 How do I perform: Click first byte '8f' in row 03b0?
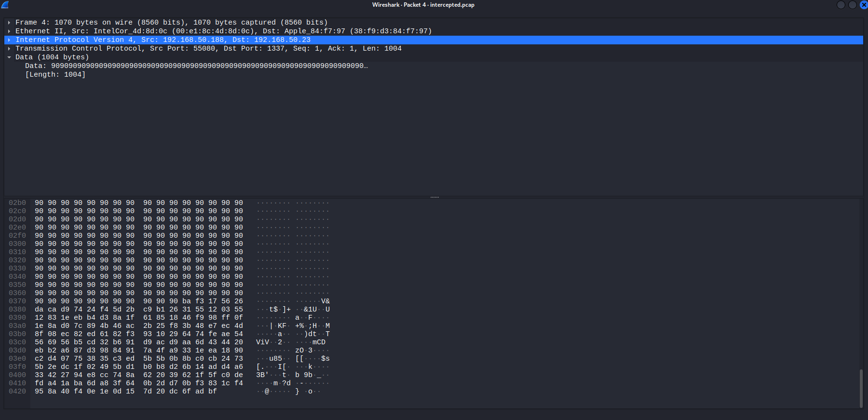click(39, 334)
